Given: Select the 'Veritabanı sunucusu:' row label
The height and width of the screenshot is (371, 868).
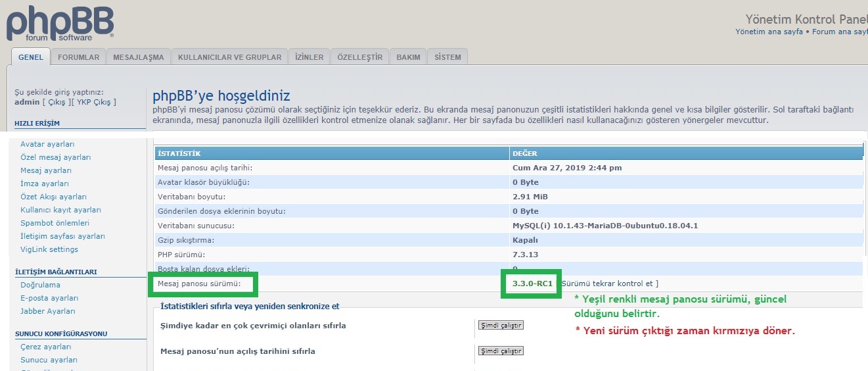Looking at the screenshot, I should tap(196, 226).
